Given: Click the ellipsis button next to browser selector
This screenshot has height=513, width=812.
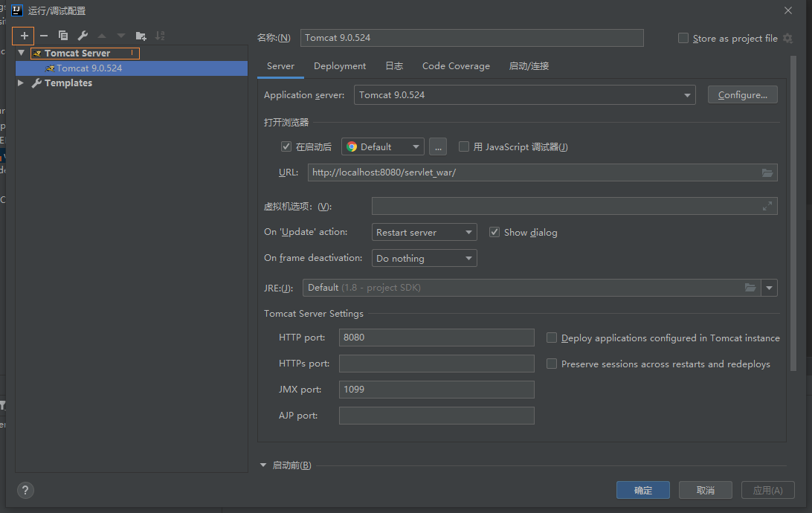Looking at the screenshot, I should pos(438,147).
